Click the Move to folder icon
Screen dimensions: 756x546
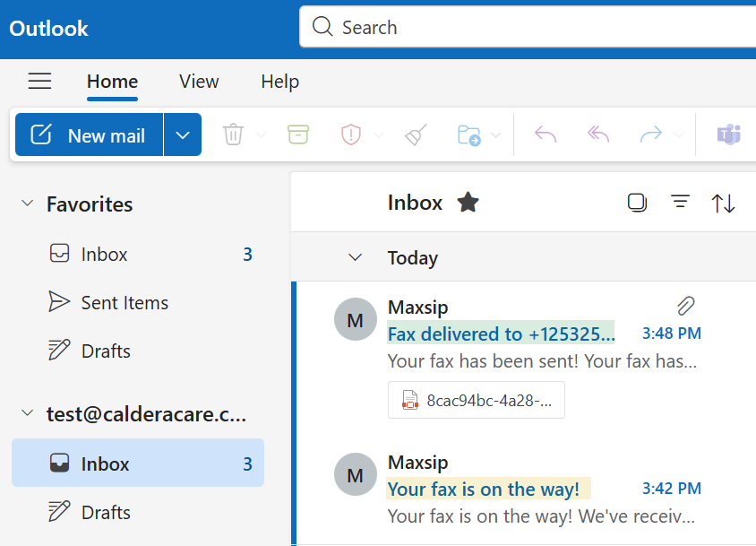coord(469,135)
